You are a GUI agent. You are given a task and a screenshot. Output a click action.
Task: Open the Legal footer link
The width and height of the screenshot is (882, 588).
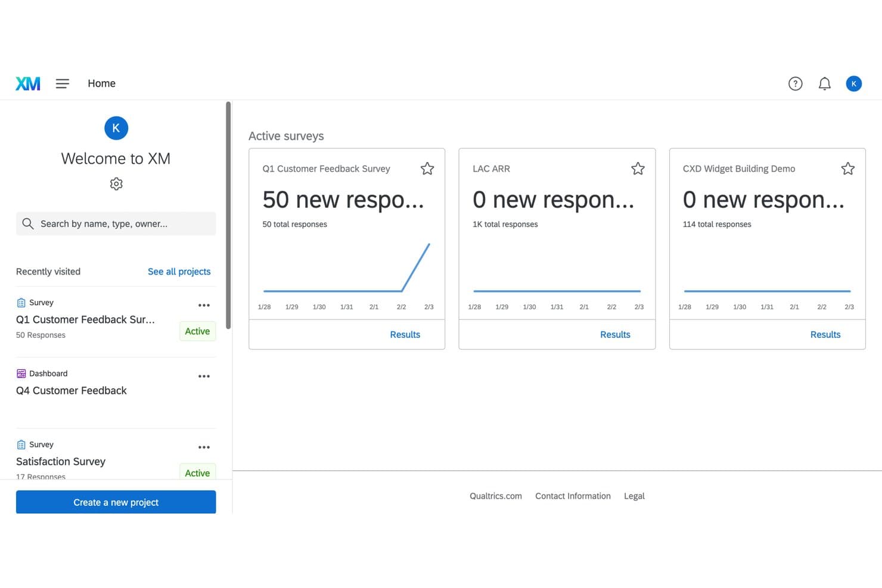[x=634, y=496]
